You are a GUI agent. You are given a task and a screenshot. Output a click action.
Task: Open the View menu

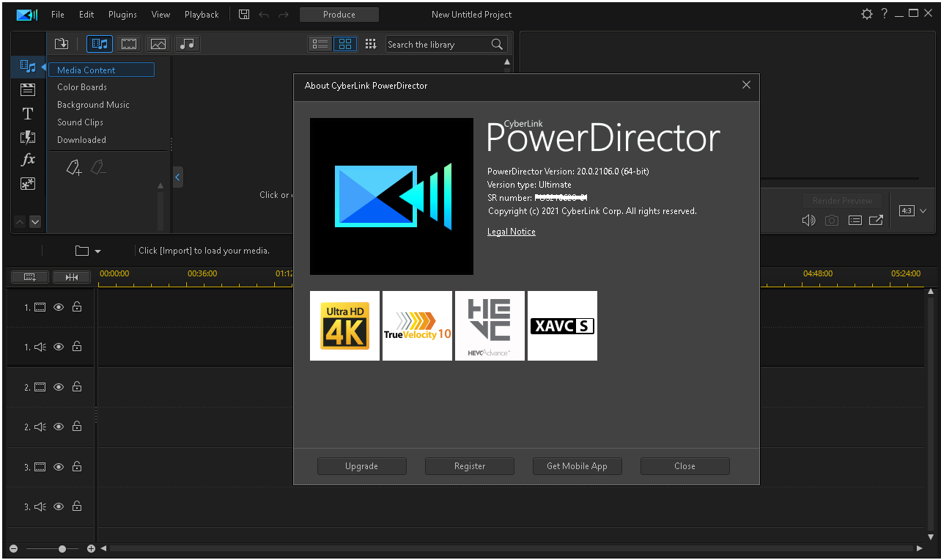point(160,15)
